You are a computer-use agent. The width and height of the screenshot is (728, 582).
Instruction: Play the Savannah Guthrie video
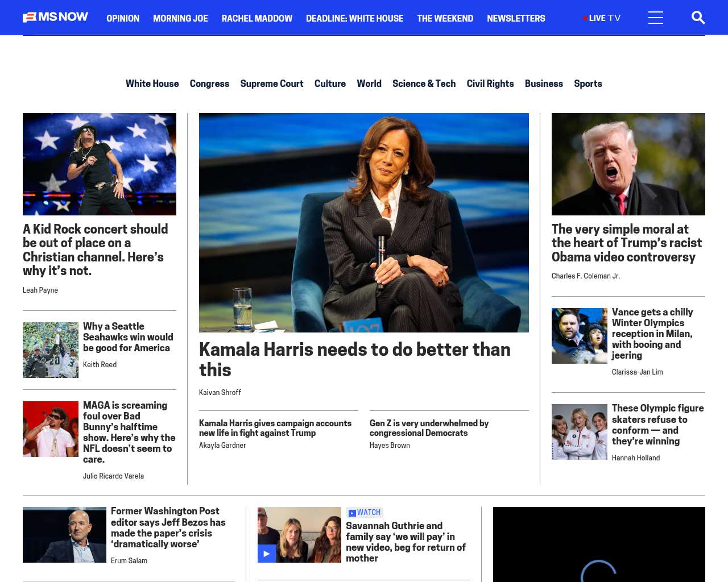tap(267, 554)
